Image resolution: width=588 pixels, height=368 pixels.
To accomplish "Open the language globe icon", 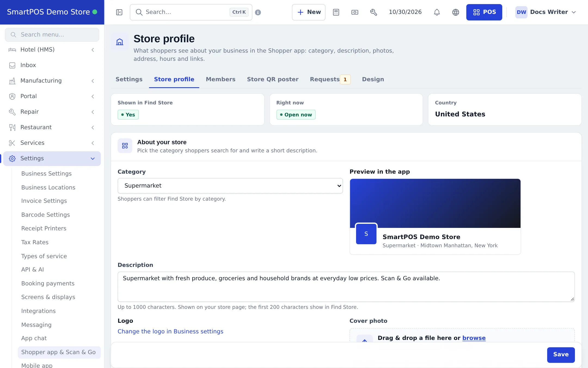I will pyautogui.click(x=456, y=12).
